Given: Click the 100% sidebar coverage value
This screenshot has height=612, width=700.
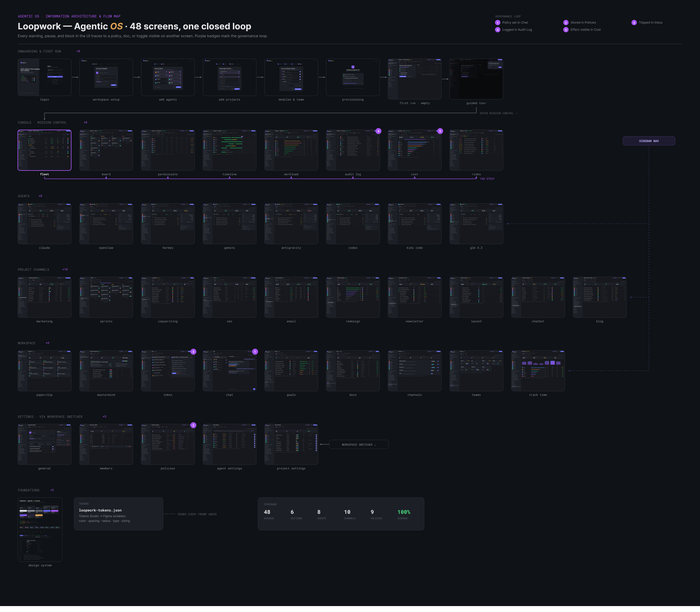Looking at the screenshot, I should (404, 512).
